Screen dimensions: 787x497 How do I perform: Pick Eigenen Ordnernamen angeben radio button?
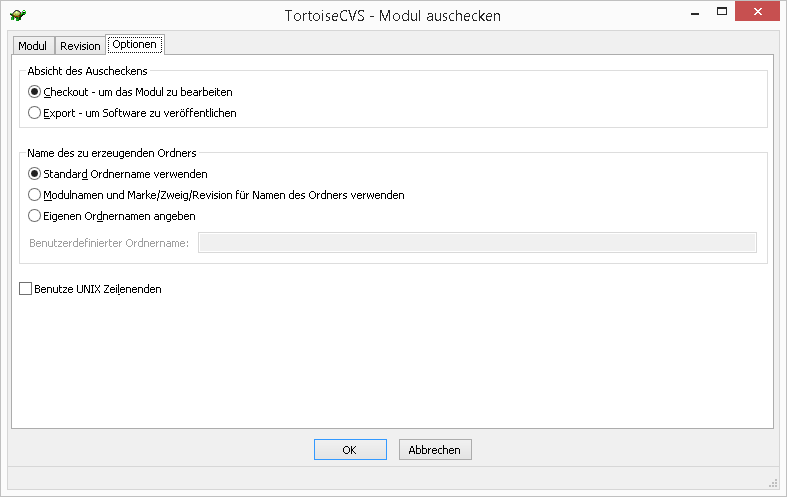[35, 216]
